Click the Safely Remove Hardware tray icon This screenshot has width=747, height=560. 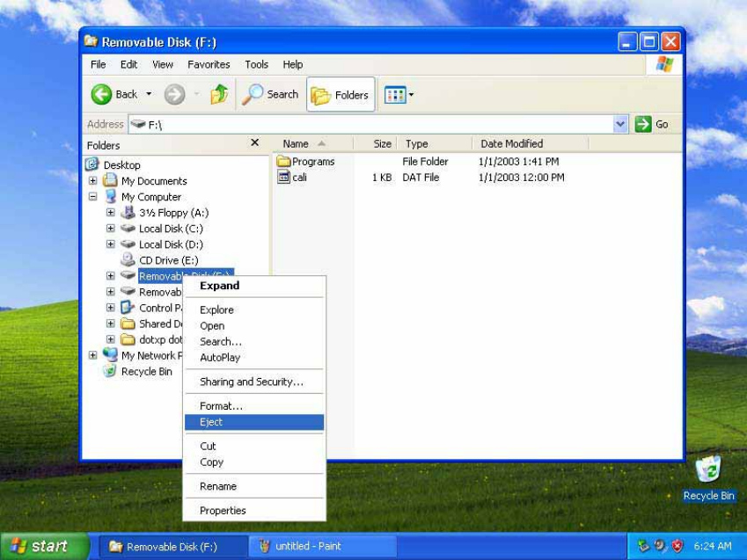tap(644, 546)
